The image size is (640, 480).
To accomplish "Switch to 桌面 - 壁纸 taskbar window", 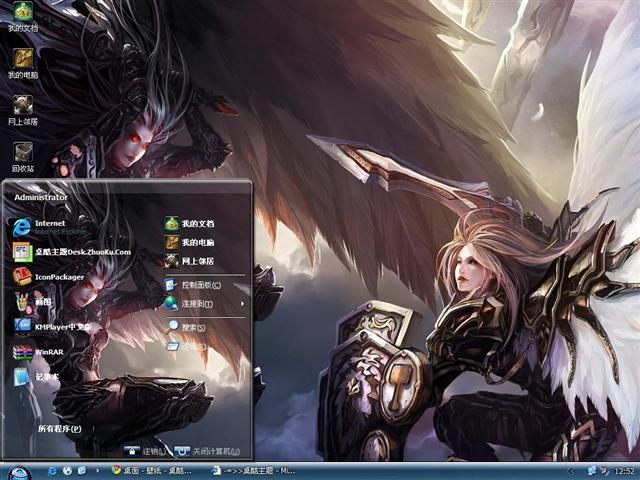I will coord(152,471).
